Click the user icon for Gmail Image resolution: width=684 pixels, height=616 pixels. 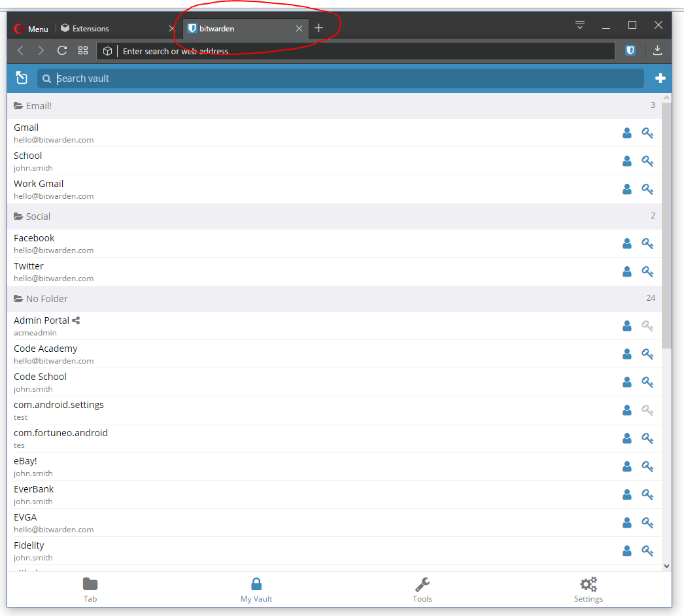coord(627,133)
